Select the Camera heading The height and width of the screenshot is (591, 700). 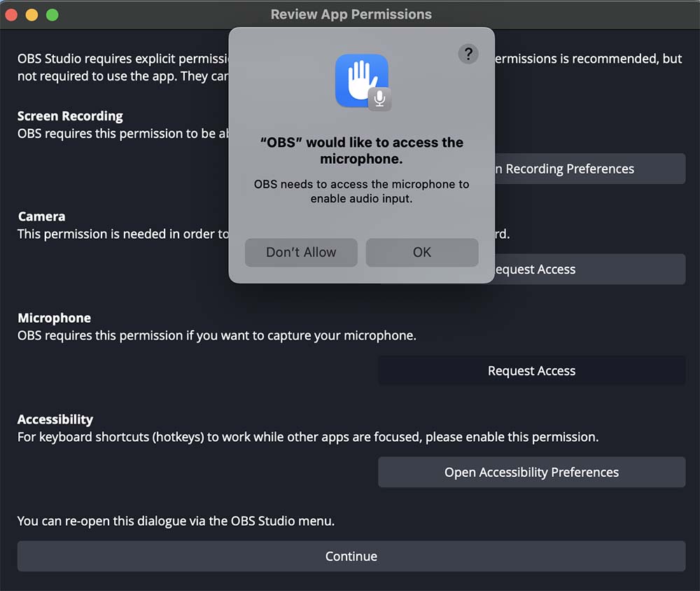coord(41,216)
